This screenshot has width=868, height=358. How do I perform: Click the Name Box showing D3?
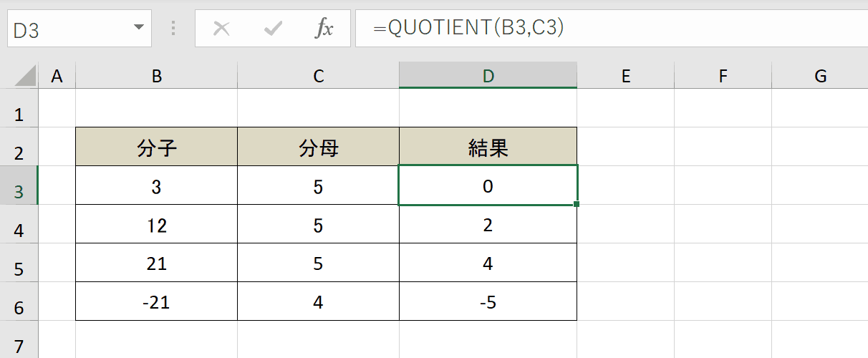point(79,29)
